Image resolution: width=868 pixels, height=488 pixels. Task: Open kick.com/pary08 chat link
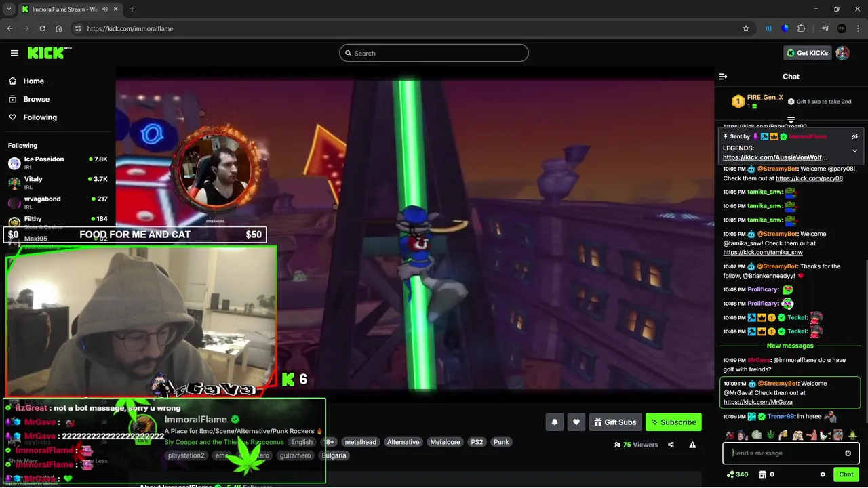[809, 178]
